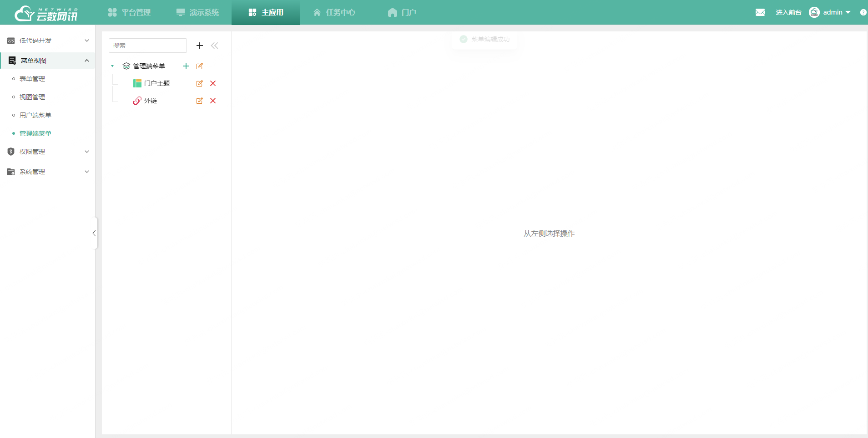The width and height of the screenshot is (868, 438).
Task: Expand the 系统管理 section
Action: tap(48, 172)
